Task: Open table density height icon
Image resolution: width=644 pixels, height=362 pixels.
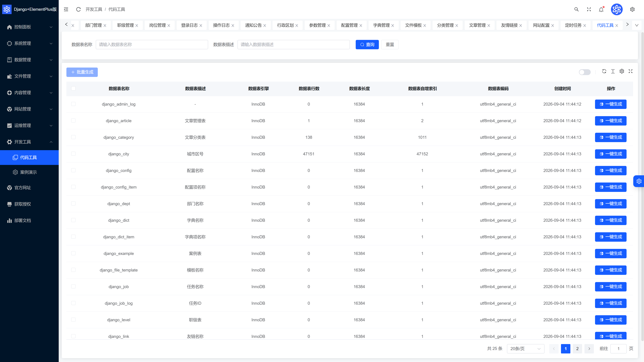Action: pyautogui.click(x=613, y=71)
